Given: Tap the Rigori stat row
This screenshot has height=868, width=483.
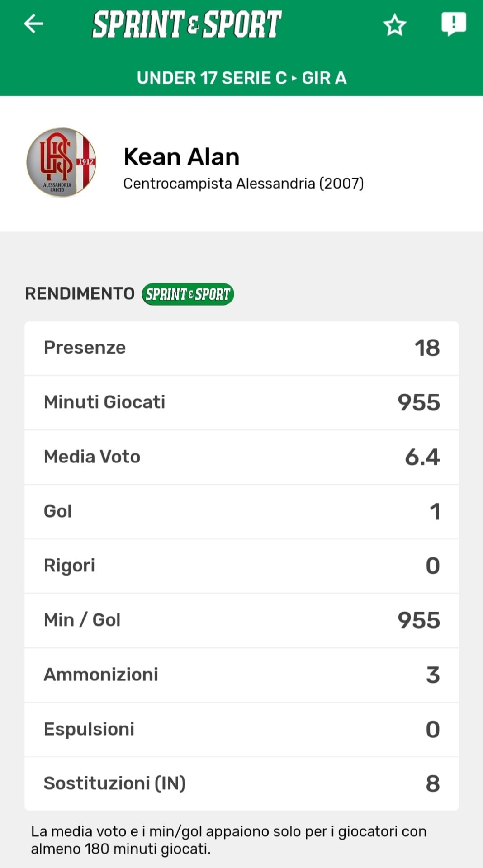Looking at the screenshot, I should 241,566.
